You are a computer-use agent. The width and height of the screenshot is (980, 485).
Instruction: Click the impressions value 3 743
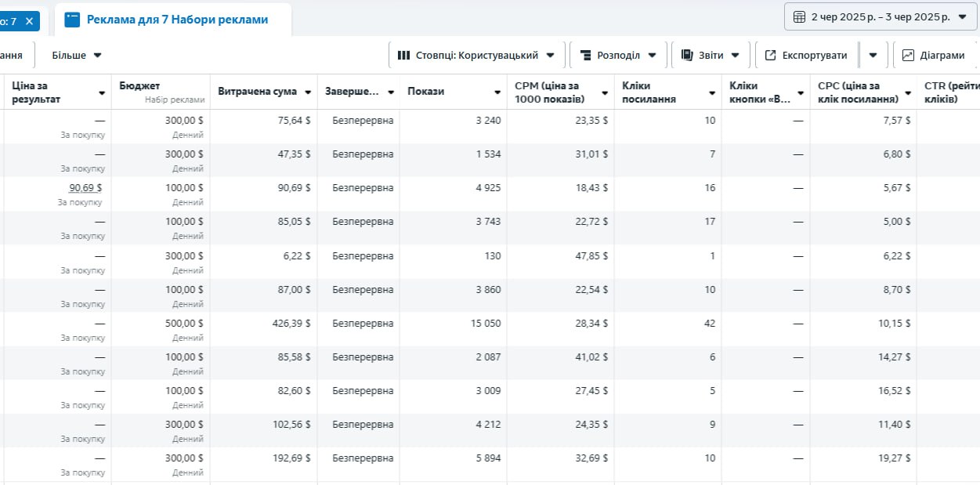point(488,222)
